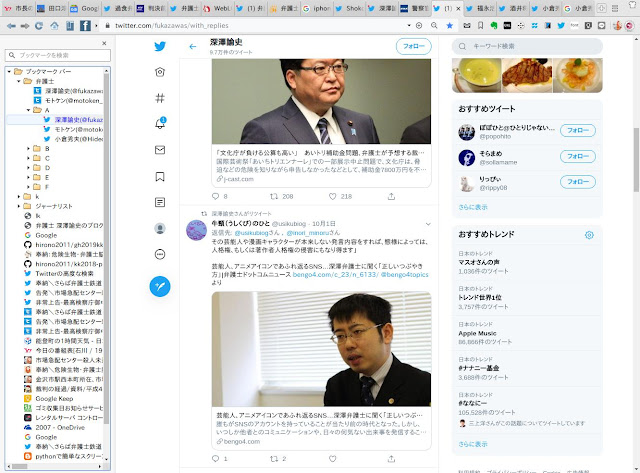Switch to the 市長 Yahoo tab

pyautogui.click(x=18, y=8)
